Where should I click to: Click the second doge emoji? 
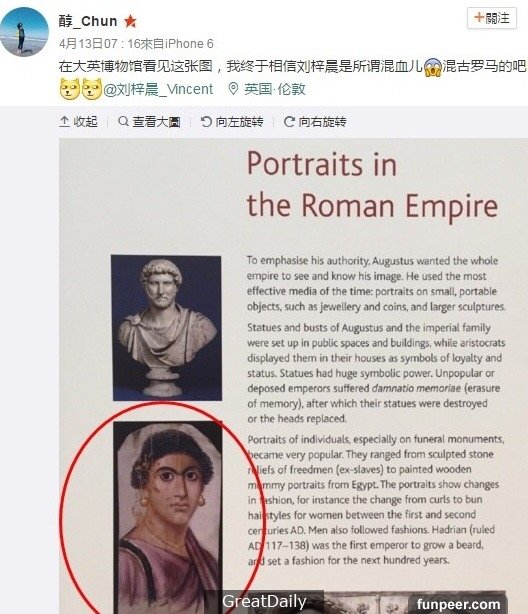pyautogui.click(x=92, y=89)
